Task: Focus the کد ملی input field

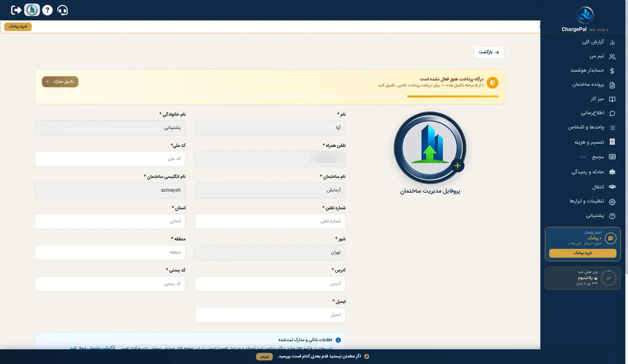Action: click(x=110, y=159)
